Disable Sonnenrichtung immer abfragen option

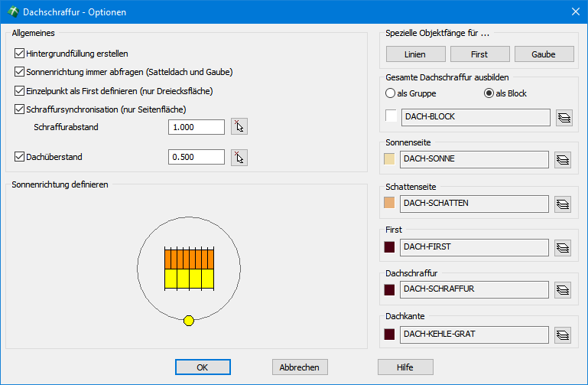tap(20, 73)
